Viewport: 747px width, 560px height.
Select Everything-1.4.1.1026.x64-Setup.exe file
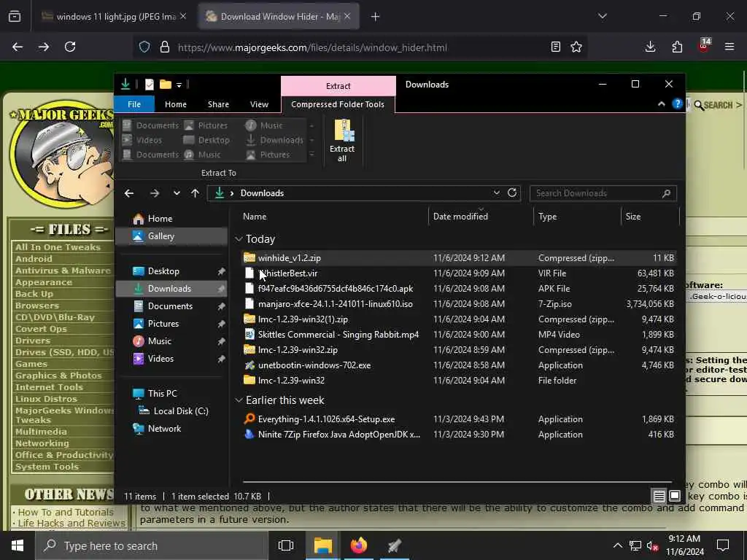pos(326,419)
